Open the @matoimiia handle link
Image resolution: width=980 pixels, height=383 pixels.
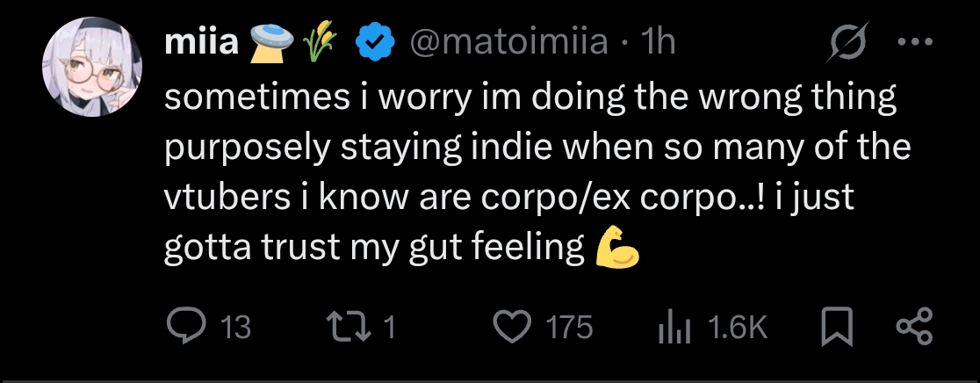click(508, 43)
